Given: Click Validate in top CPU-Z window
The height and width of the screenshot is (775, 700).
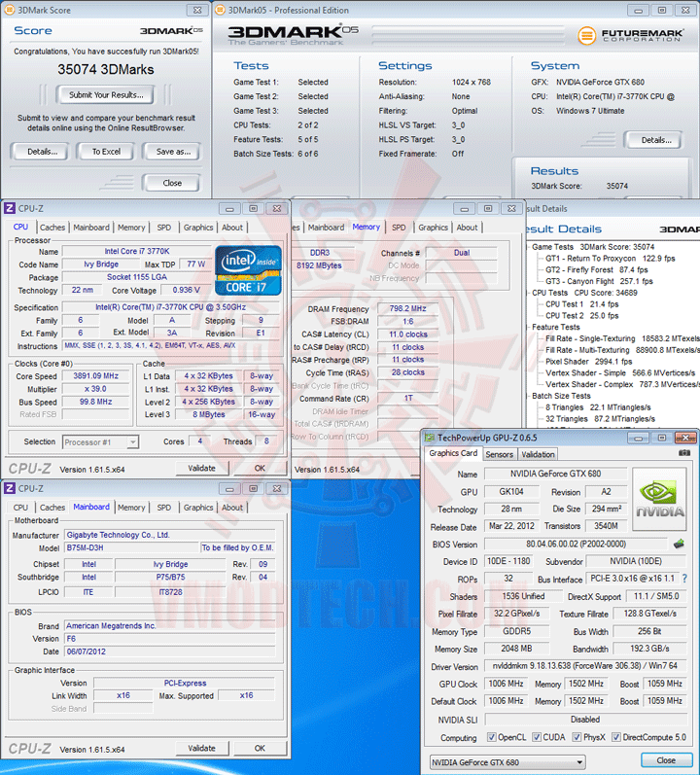Looking at the screenshot, I should [201, 468].
